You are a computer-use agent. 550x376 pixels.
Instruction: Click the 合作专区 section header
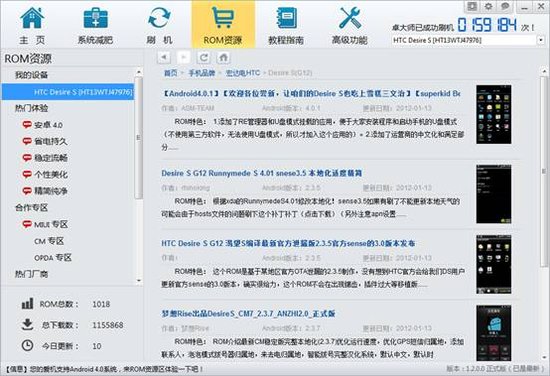pyautogui.click(x=31, y=208)
